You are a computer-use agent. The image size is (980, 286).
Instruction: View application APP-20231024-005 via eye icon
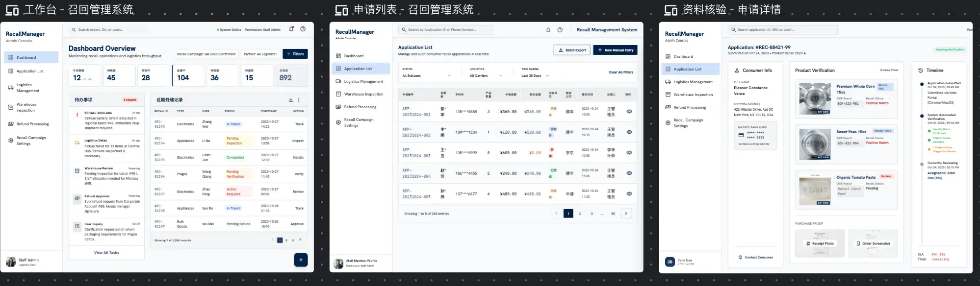click(x=629, y=194)
